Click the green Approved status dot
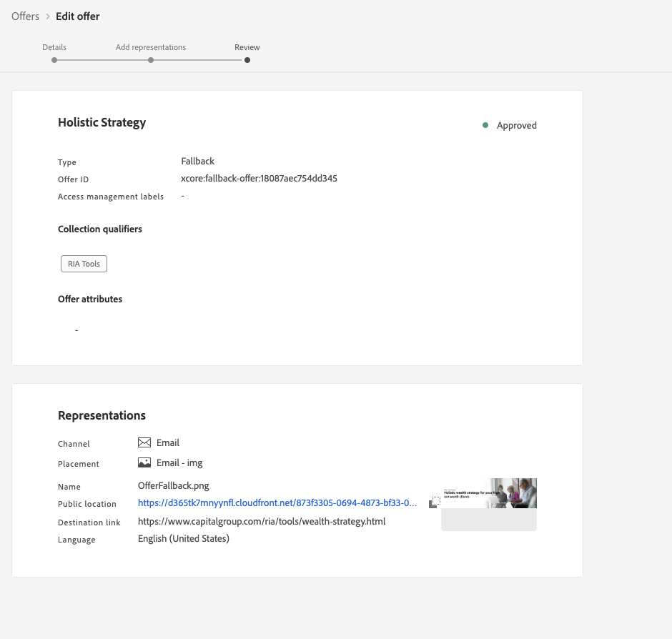This screenshot has height=639, width=672. [x=485, y=125]
